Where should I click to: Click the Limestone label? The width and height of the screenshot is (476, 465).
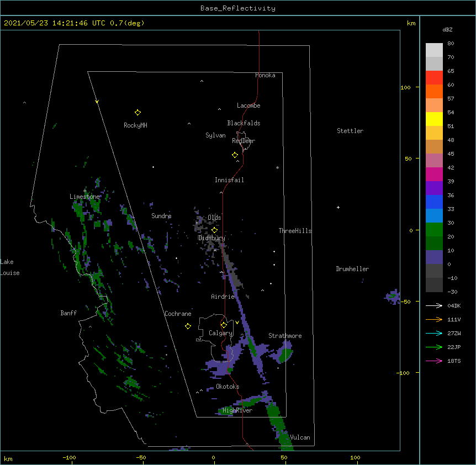(84, 197)
